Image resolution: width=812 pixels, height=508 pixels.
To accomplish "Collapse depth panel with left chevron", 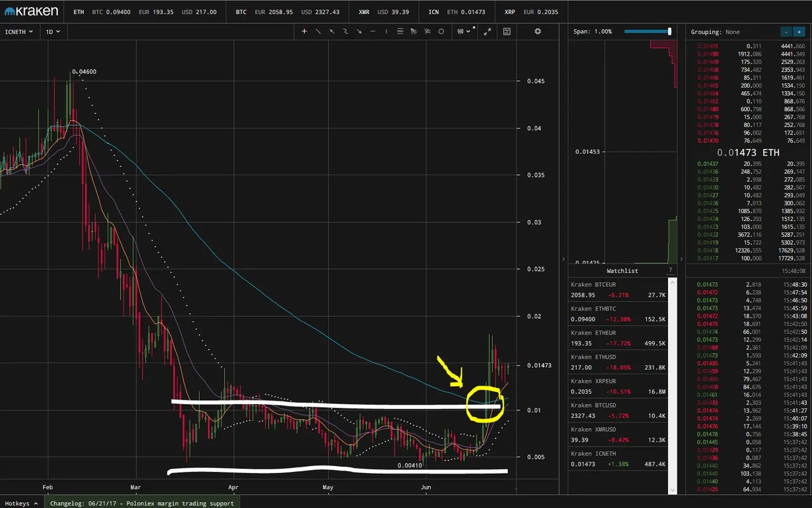I will (x=563, y=259).
